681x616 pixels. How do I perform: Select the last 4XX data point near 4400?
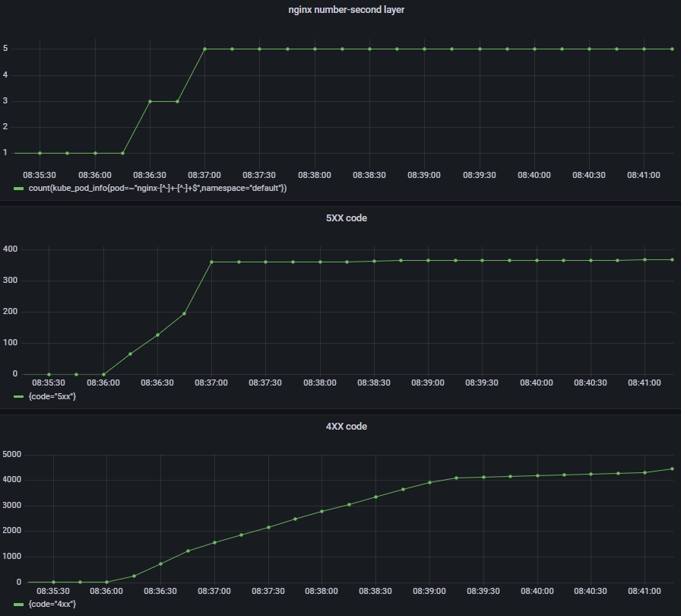click(x=672, y=468)
